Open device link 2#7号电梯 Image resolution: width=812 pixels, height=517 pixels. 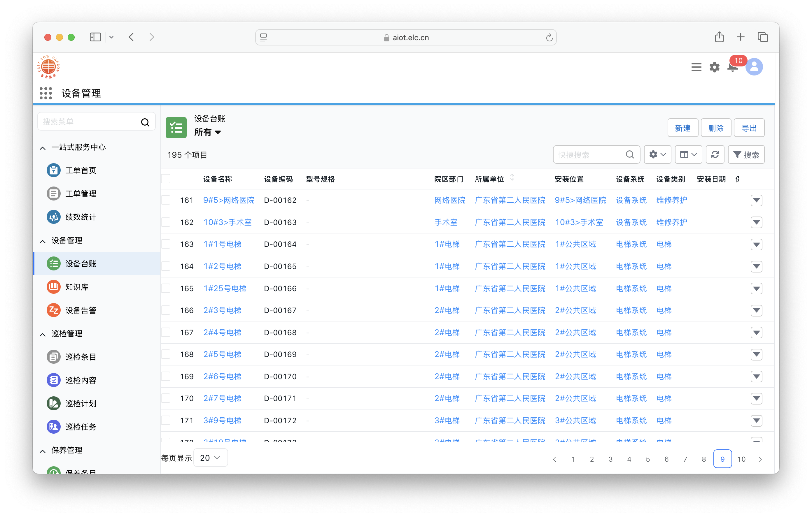point(222,398)
